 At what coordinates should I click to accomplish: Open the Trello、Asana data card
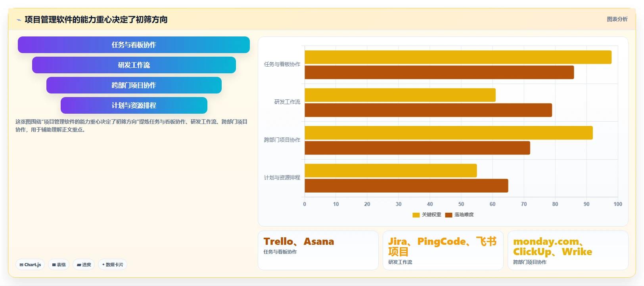(318, 250)
